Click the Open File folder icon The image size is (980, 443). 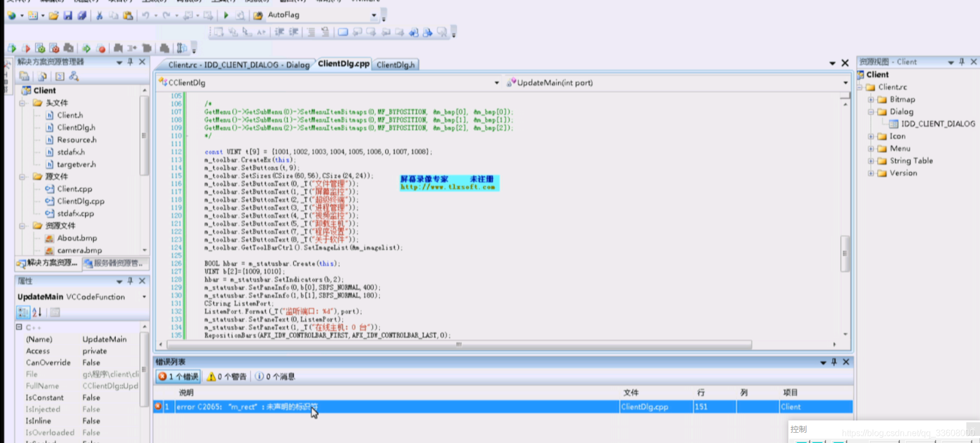[x=54, y=15]
